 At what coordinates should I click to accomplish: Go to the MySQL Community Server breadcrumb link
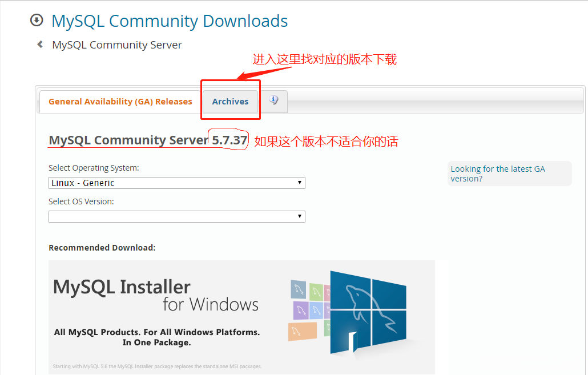(x=117, y=45)
